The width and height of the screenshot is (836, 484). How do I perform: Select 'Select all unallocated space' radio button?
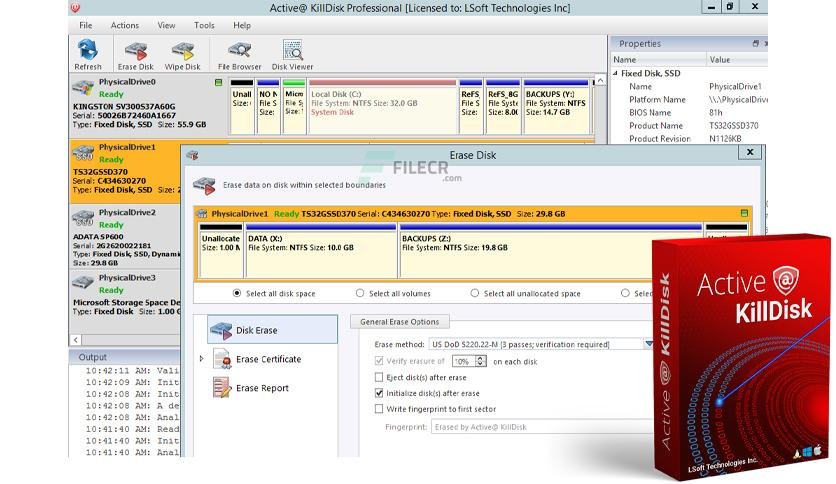coord(475,293)
